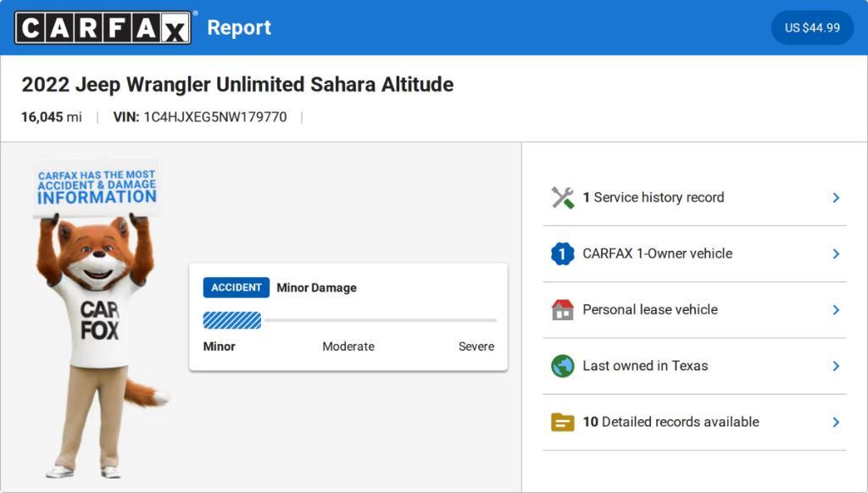Screen dimensions: 868x493
Task: Click the yellow detailed records folder icon
Action: pyautogui.click(x=563, y=422)
